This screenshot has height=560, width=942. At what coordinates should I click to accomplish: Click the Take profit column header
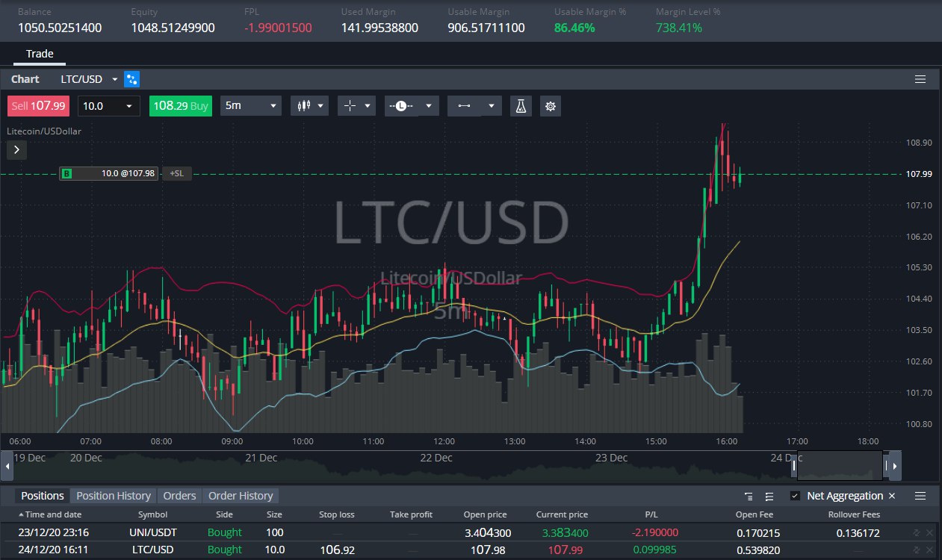pos(411,514)
